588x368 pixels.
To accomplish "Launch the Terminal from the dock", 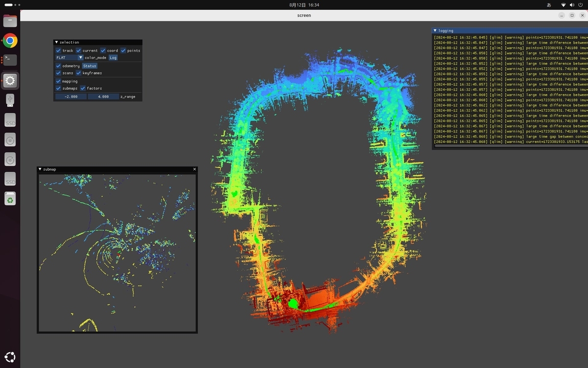I will (x=10, y=60).
